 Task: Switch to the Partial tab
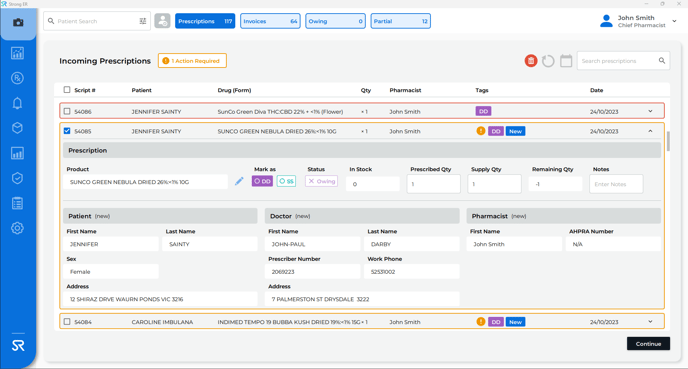pyautogui.click(x=401, y=21)
